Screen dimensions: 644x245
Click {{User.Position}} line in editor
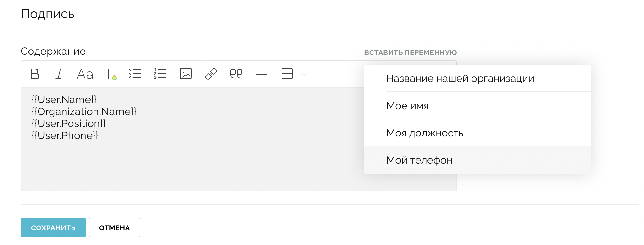69,123
